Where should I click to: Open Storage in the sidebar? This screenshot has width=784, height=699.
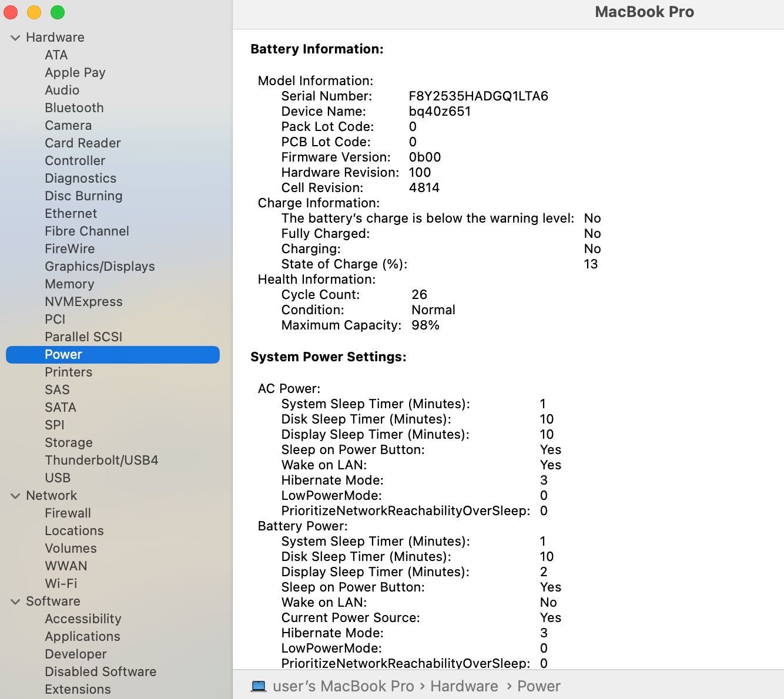point(69,442)
